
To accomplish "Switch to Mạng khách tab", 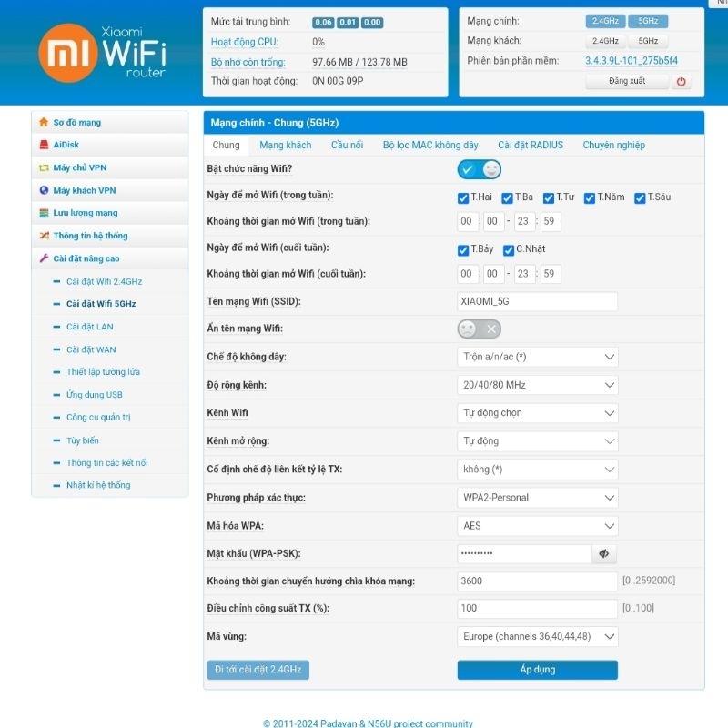I will 285,145.
